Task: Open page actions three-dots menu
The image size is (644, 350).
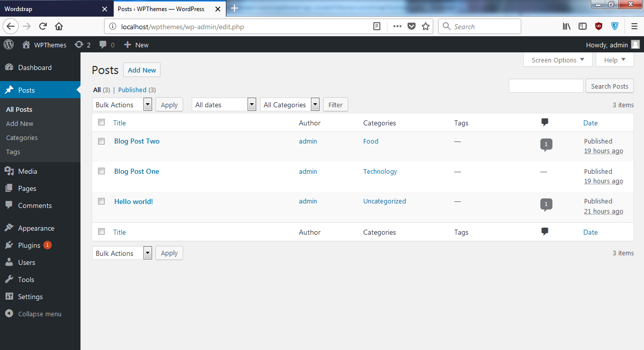Action: click(x=397, y=27)
